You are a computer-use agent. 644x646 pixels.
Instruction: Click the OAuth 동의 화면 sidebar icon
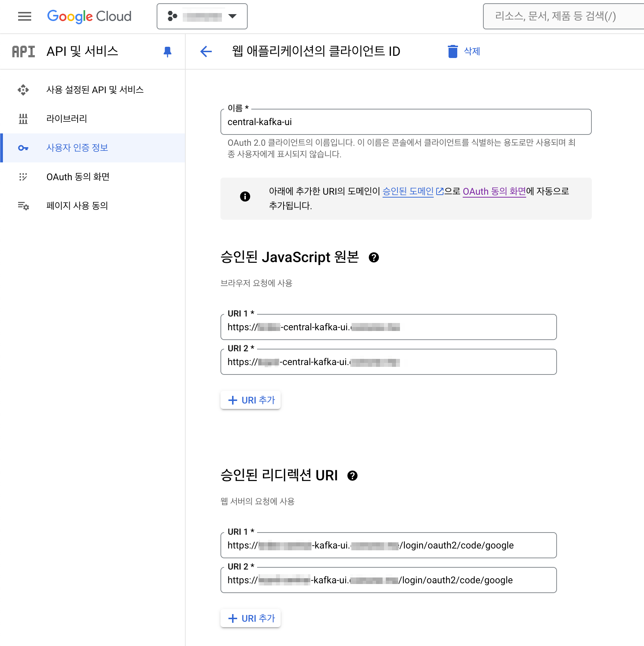coord(23,177)
